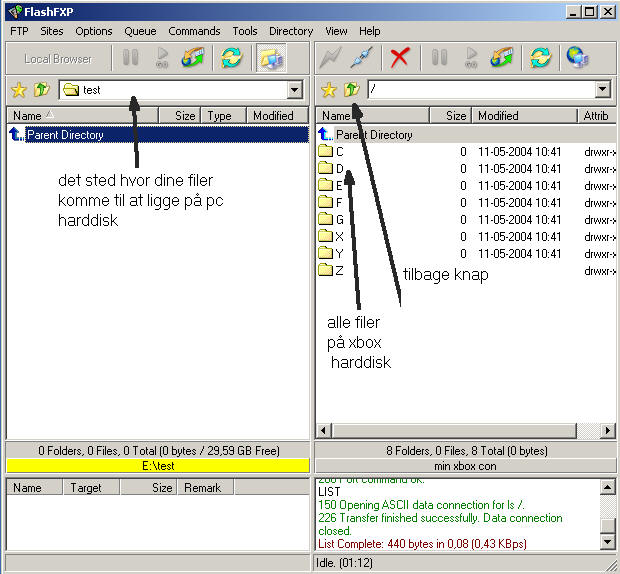Click queue Remark column header

tap(205, 488)
